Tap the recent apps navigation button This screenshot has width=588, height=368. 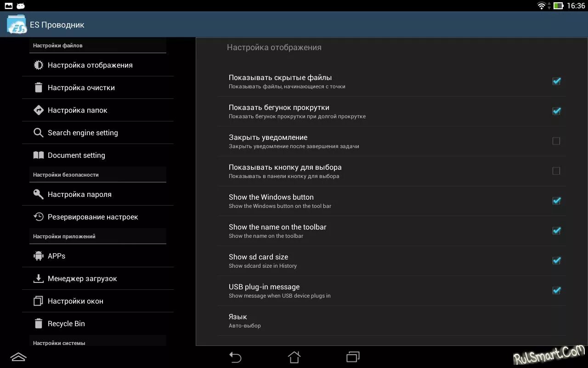coord(353,357)
